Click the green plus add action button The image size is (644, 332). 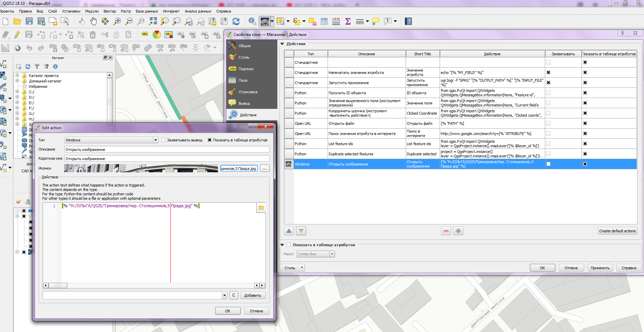pyautogui.click(x=458, y=231)
